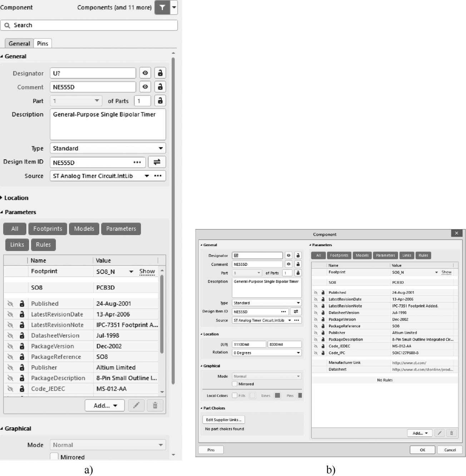The height and width of the screenshot is (476, 466).
Task: Select the Footprints filter in the side panel
Action: pyautogui.click(x=48, y=229)
